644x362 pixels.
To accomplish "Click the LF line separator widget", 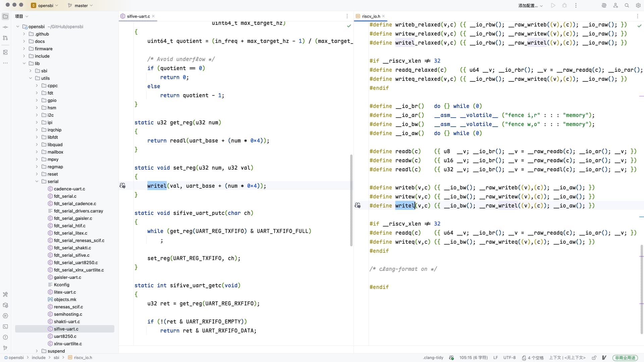I will click(495, 358).
